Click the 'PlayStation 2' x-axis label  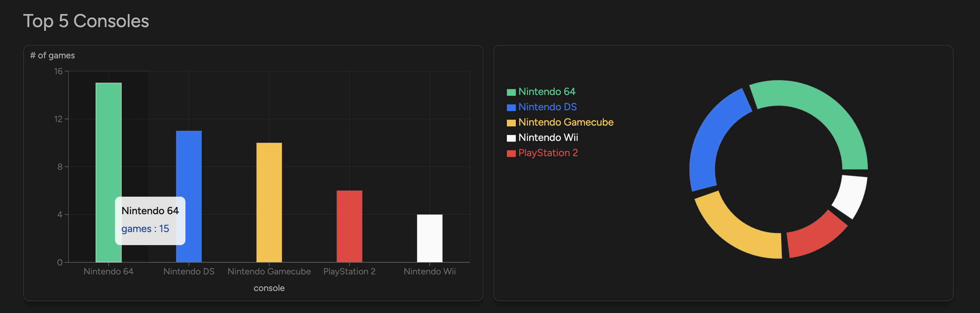(x=349, y=272)
